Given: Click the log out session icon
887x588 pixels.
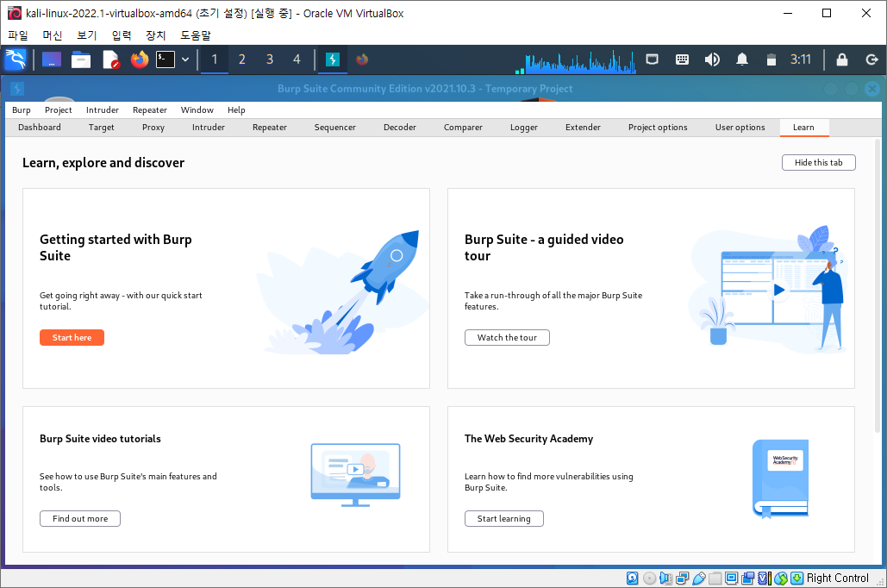Looking at the screenshot, I should click(x=871, y=59).
